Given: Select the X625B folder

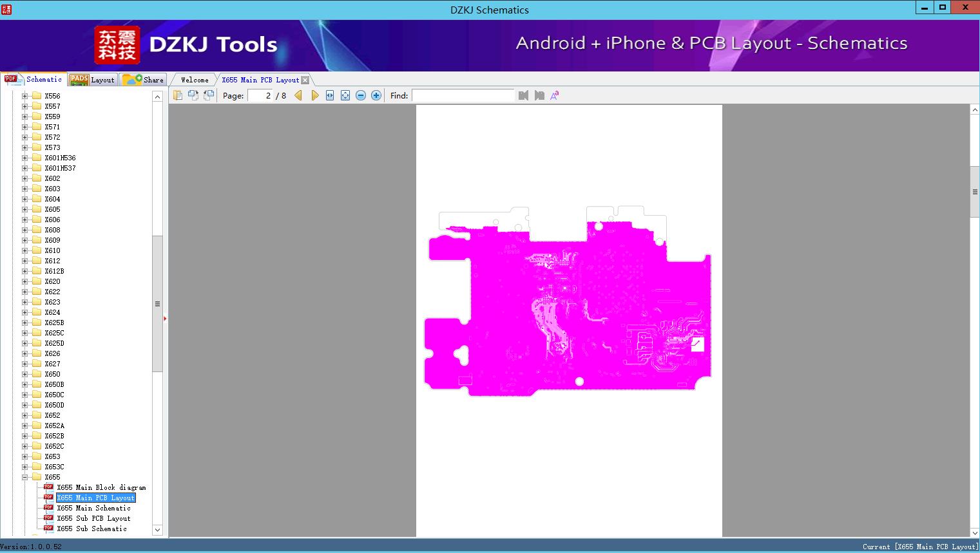Looking at the screenshot, I should (x=54, y=323).
